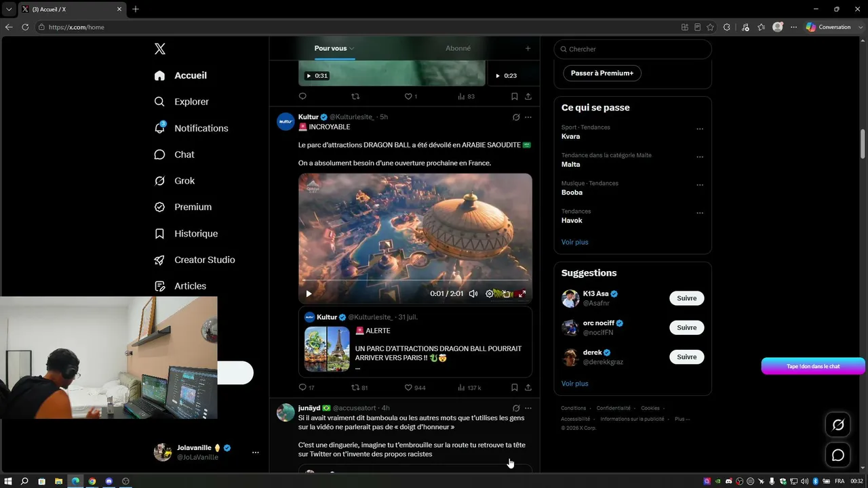Viewport: 868px width, 488px height.
Task: Open the Kvara trending topic
Action: pyautogui.click(x=571, y=136)
